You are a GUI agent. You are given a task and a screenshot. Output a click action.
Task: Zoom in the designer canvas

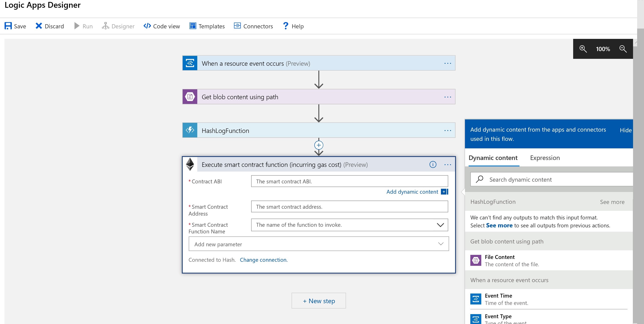coord(583,49)
